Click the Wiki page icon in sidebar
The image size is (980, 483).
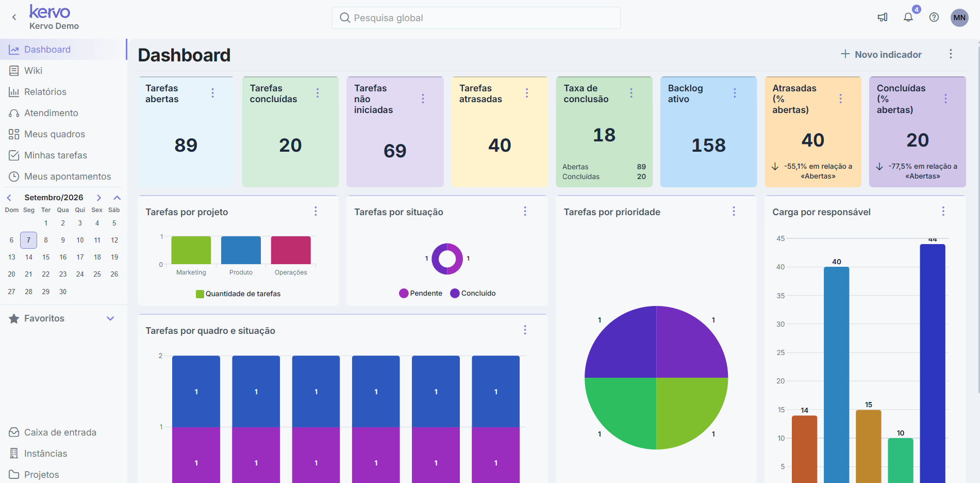(x=14, y=71)
